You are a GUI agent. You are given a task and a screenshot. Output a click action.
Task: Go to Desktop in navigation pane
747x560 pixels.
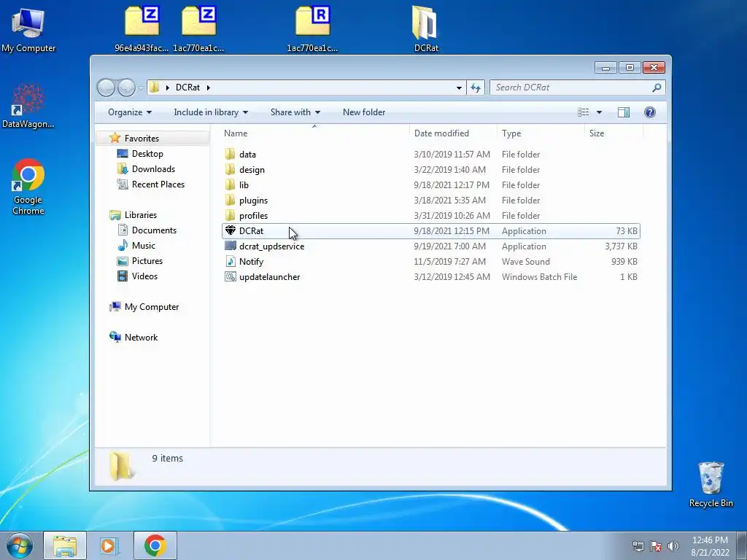(147, 154)
